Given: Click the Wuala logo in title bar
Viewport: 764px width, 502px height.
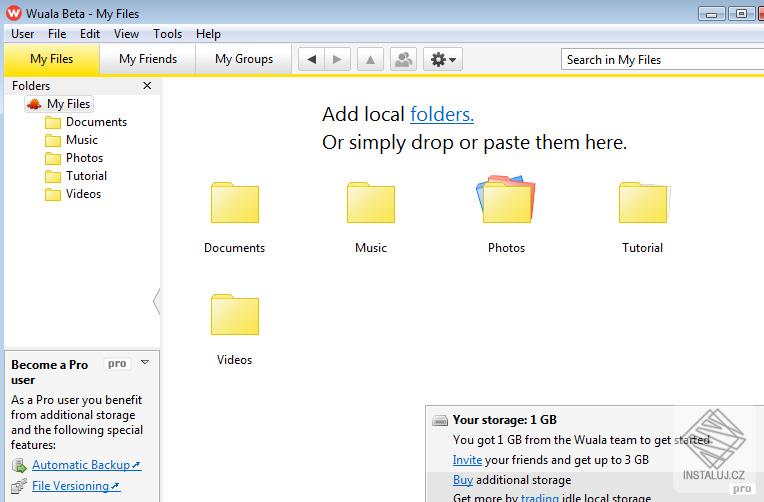Looking at the screenshot, I should (x=14, y=13).
